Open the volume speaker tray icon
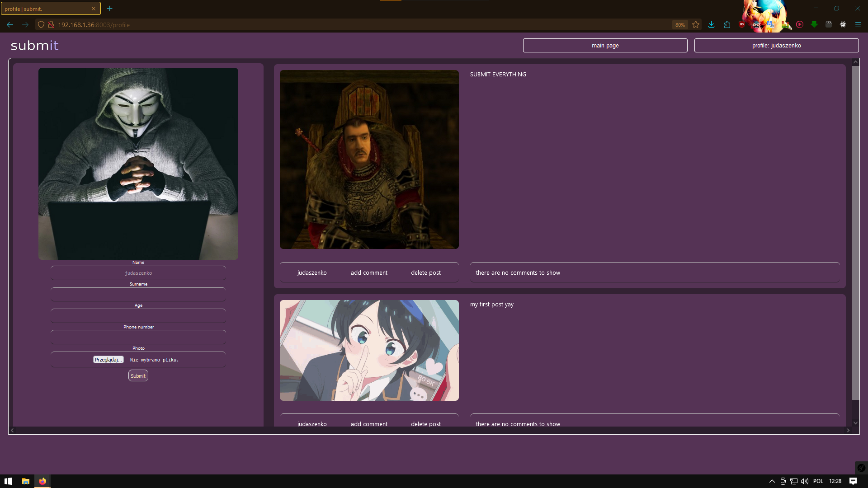This screenshot has width=868, height=488. click(805, 481)
